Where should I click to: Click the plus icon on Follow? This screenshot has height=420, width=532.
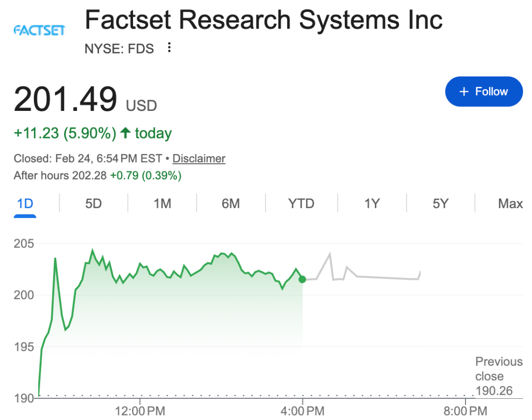pyautogui.click(x=464, y=92)
